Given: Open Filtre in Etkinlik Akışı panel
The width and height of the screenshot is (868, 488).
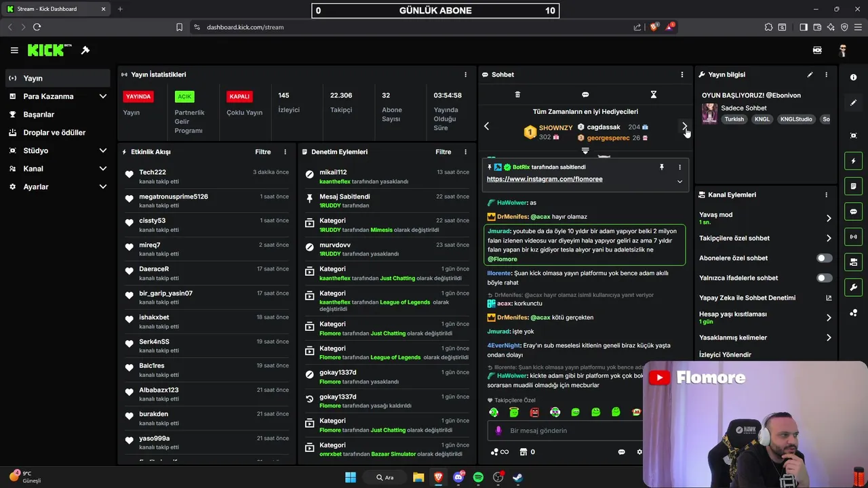Looking at the screenshot, I should pos(262,152).
